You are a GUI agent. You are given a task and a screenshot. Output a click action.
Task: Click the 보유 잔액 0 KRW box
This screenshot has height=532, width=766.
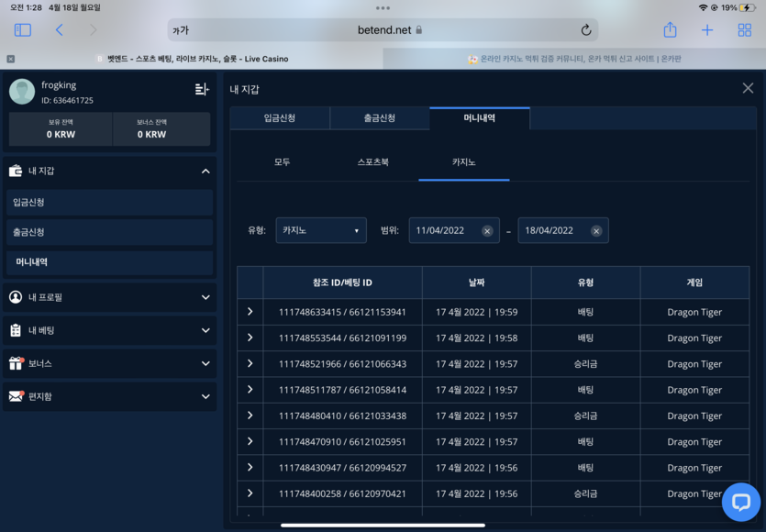[x=61, y=129]
